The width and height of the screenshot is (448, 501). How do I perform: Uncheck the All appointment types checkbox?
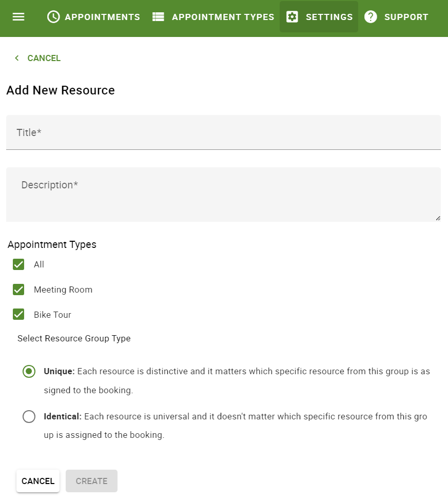tap(18, 264)
